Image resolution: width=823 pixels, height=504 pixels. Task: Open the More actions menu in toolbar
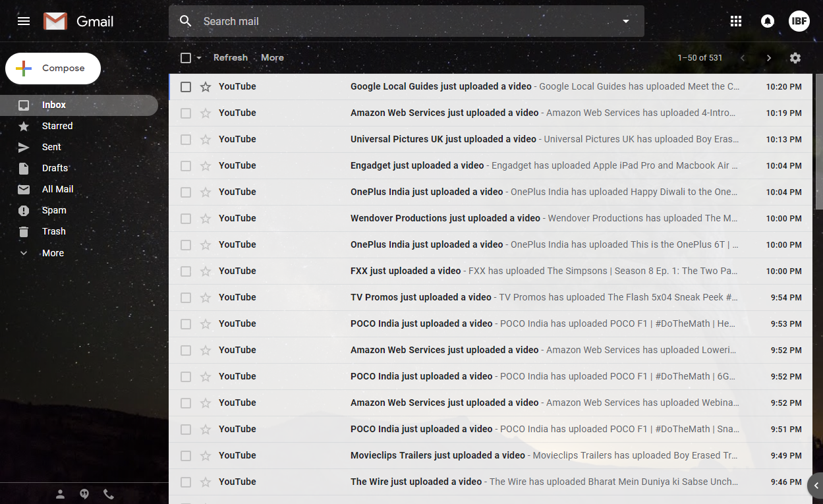[272, 58]
